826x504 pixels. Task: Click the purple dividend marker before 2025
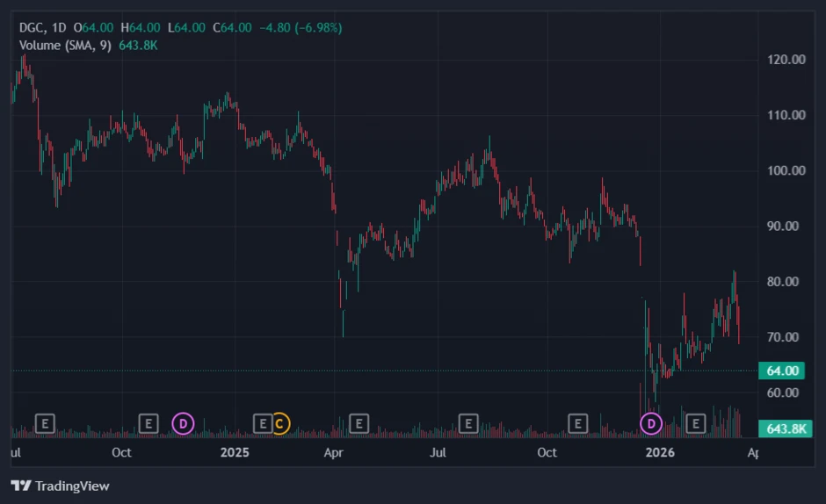coord(184,423)
